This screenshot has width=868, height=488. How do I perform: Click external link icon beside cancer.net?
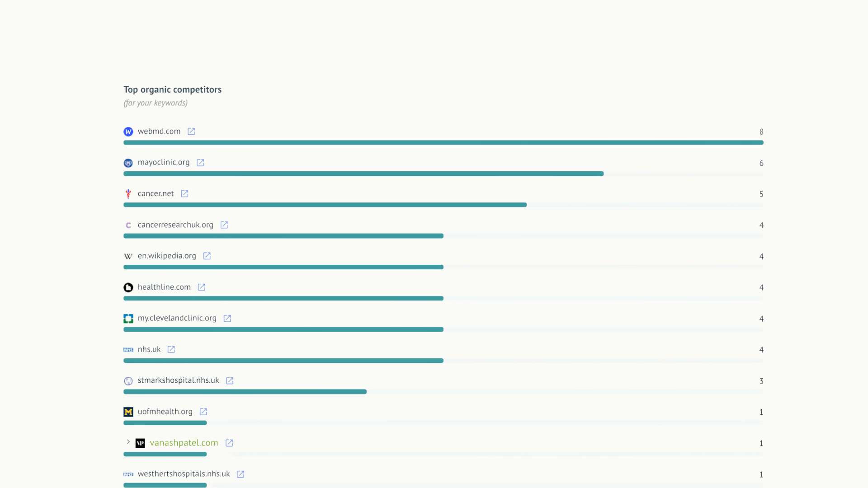[x=184, y=194]
